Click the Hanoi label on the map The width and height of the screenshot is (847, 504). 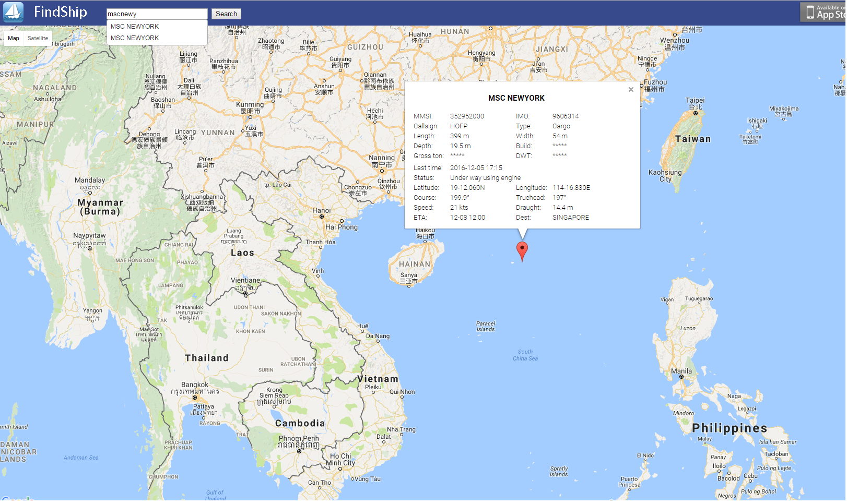(321, 211)
